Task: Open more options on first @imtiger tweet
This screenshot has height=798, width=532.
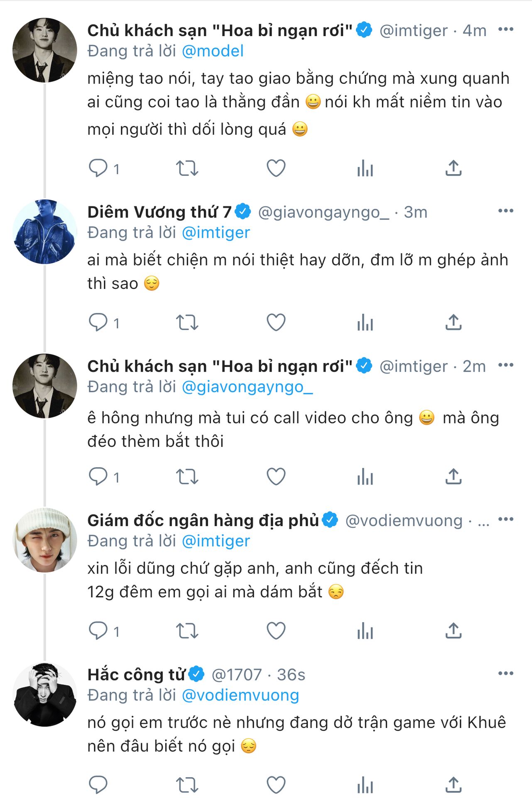Action: tap(505, 29)
